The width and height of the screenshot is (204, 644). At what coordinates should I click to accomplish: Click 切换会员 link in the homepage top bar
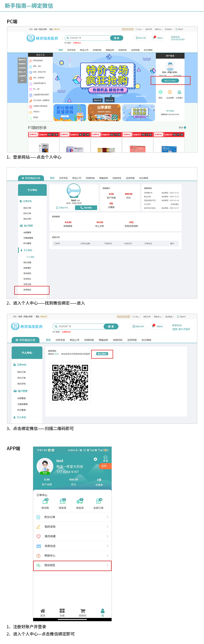57,29
